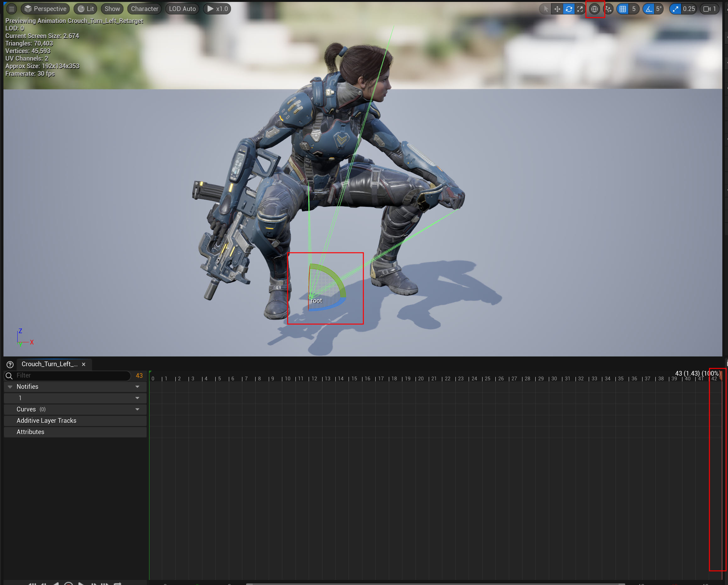The width and height of the screenshot is (728, 585).
Task: Toggle scale snapping on or off
Action: [675, 9]
